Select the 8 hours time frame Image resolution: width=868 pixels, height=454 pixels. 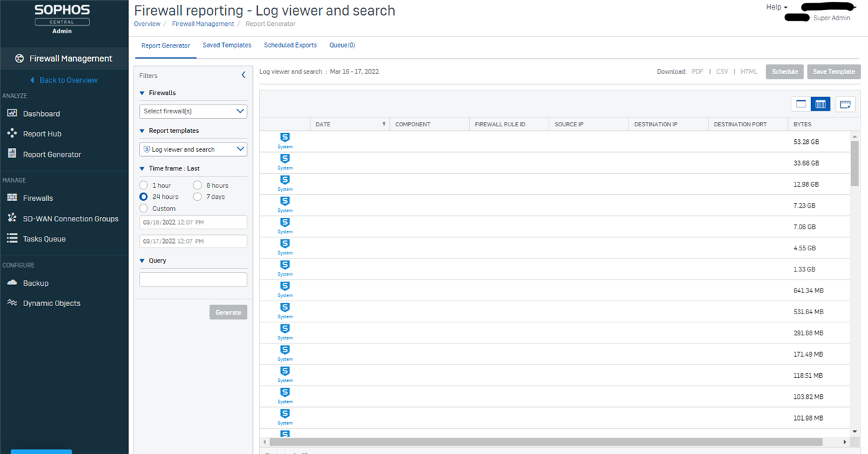197,185
